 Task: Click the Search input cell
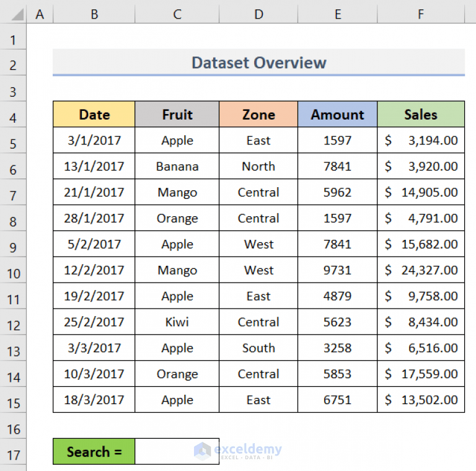[x=177, y=451]
